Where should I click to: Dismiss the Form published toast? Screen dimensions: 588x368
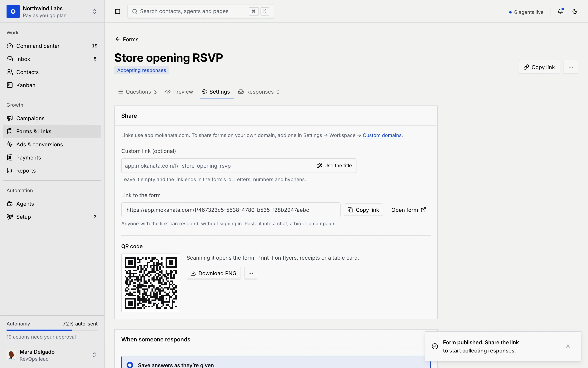pyautogui.click(x=568, y=346)
